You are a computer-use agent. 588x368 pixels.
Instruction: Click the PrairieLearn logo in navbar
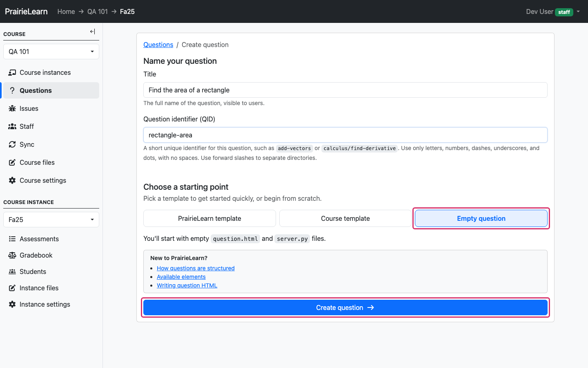coord(26,11)
